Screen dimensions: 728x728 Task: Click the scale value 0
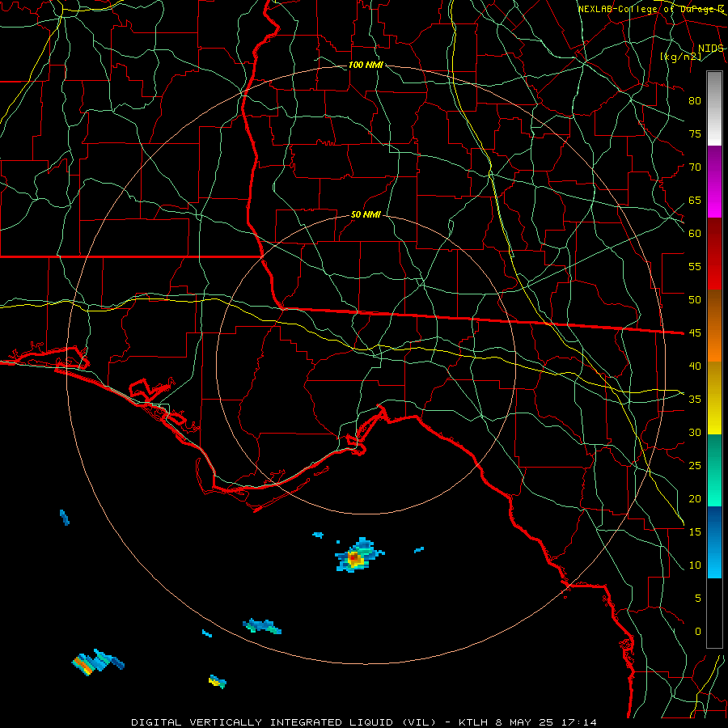click(698, 632)
